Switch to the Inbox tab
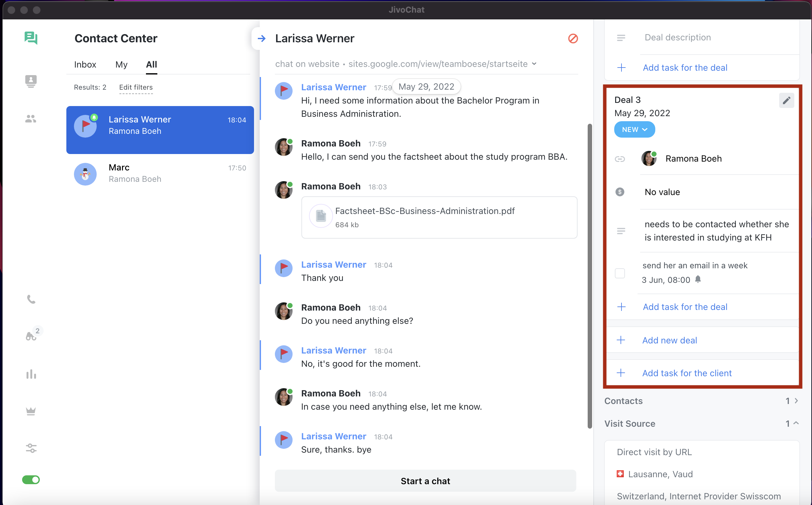Viewport: 812px width, 505px height. click(85, 64)
